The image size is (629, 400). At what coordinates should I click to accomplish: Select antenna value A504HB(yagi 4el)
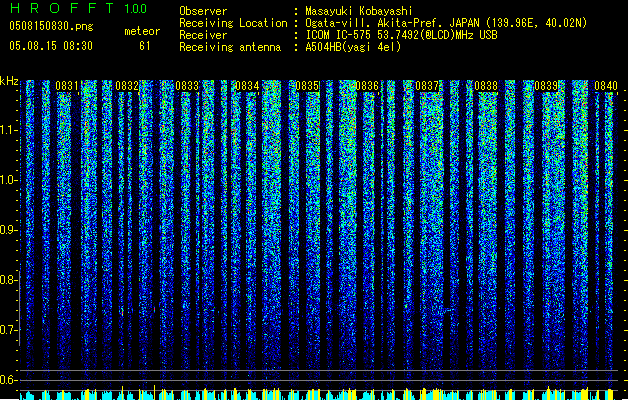pos(353,47)
